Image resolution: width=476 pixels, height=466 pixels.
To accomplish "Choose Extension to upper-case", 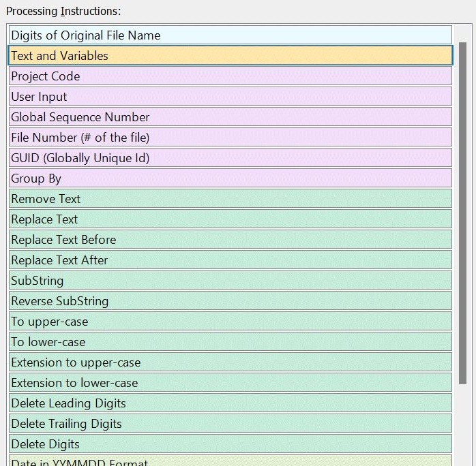I will click(230, 362).
